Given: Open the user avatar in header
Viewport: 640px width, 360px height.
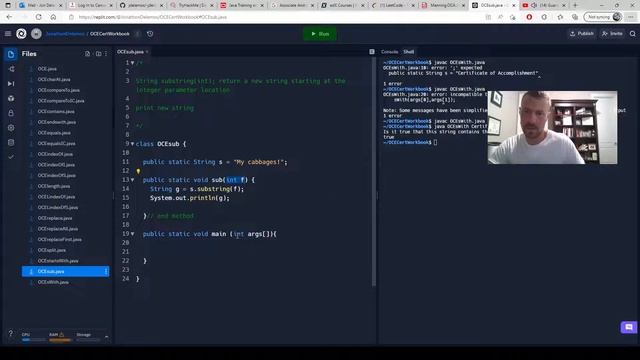Looking at the screenshot, I should pos(36,33).
